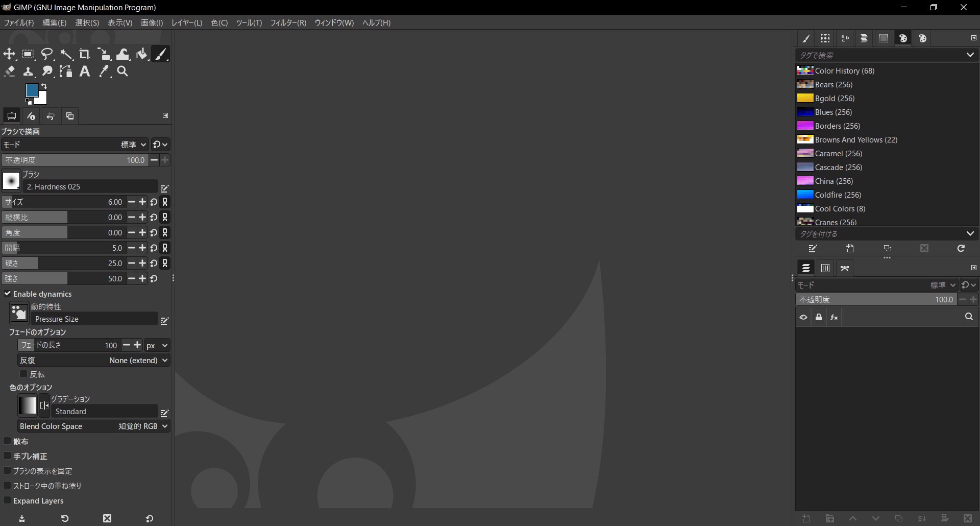
Task: Reset 角度 to default value
Action: (154, 233)
